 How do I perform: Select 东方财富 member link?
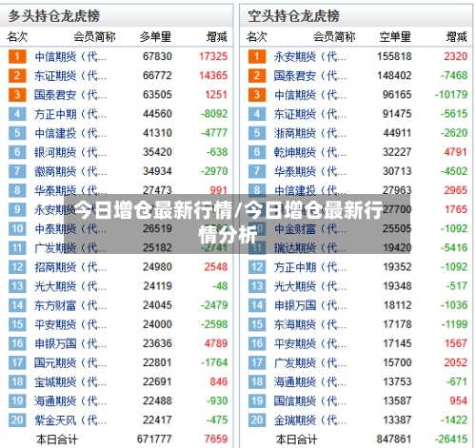pyautogui.click(x=70, y=305)
